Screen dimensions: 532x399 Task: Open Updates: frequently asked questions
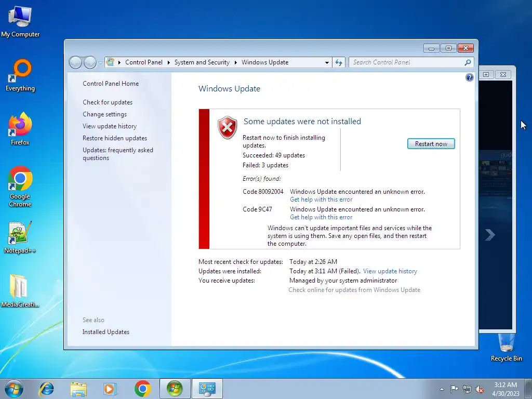[x=118, y=154]
